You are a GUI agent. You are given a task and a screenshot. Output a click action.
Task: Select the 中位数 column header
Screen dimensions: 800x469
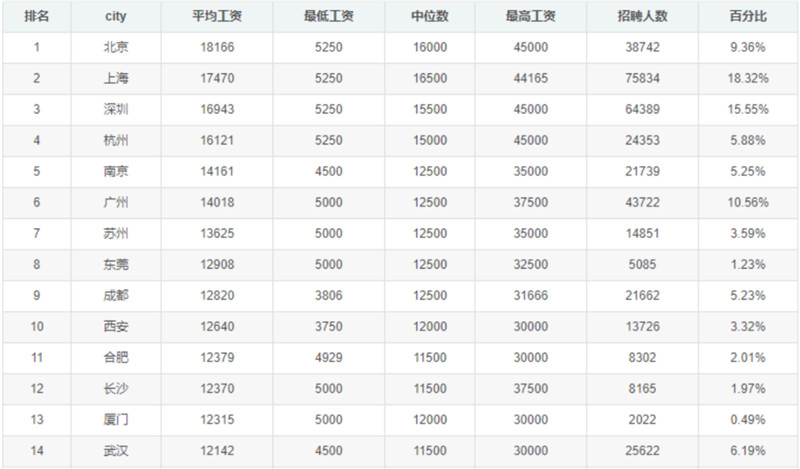pos(429,17)
